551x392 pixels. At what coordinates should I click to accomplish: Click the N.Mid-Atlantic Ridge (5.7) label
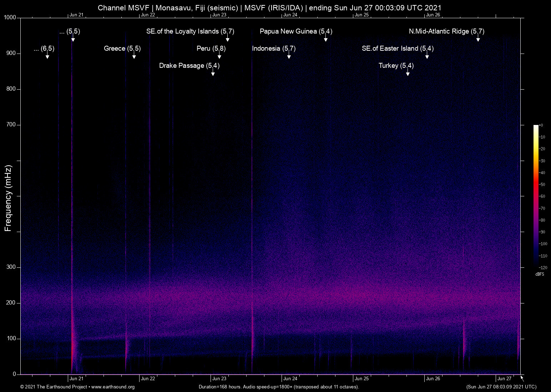(446, 31)
